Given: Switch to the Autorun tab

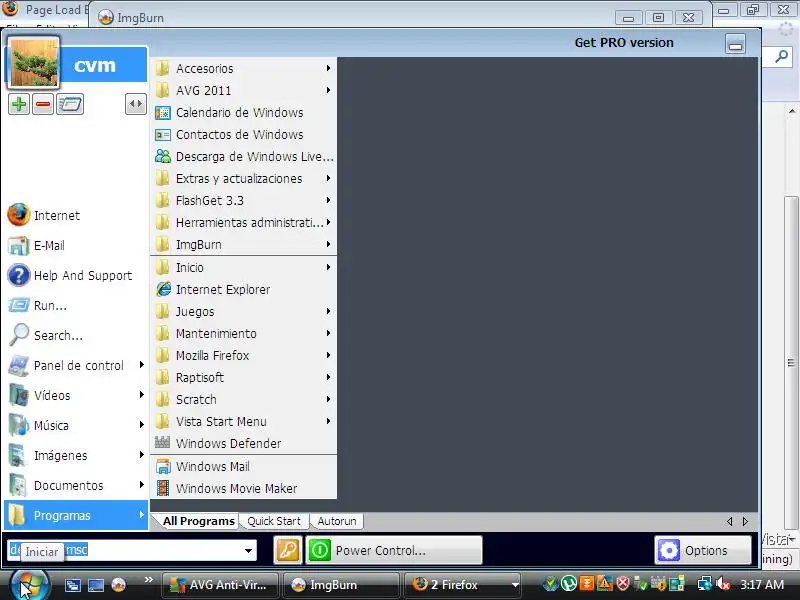Looking at the screenshot, I should click(x=337, y=521).
